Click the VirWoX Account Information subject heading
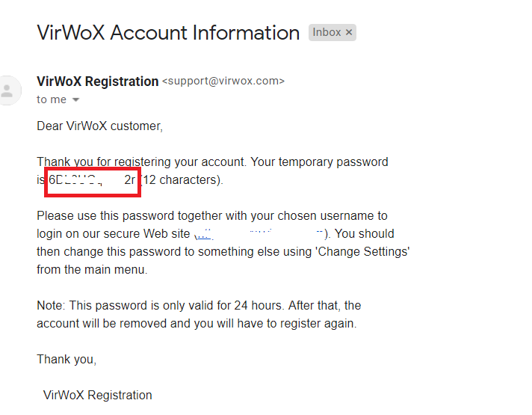 (168, 33)
